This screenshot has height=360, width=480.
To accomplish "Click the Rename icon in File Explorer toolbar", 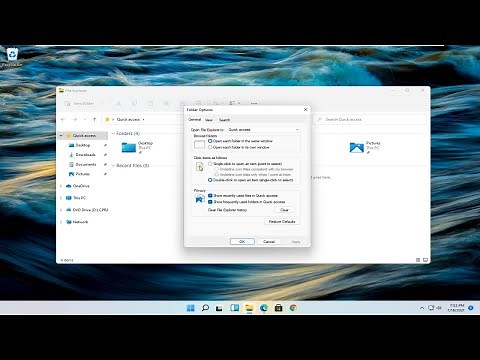I will click(x=166, y=104).
